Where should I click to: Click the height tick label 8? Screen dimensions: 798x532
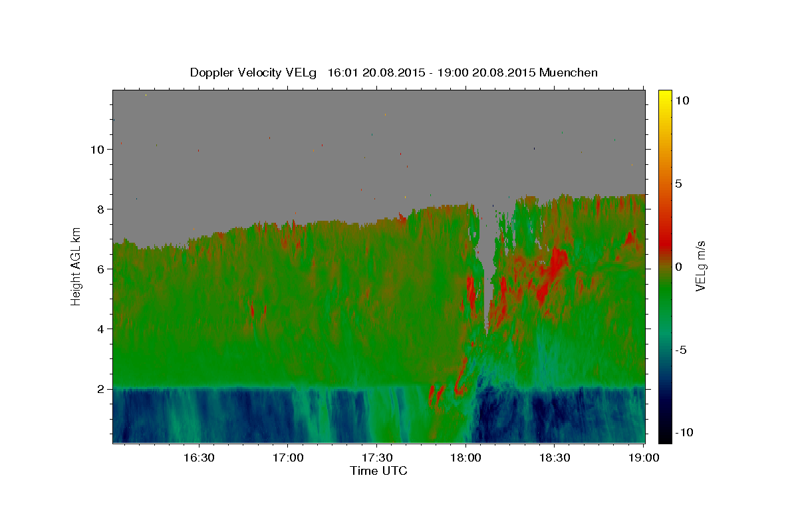pyautogui.click(x=100, y=209)
